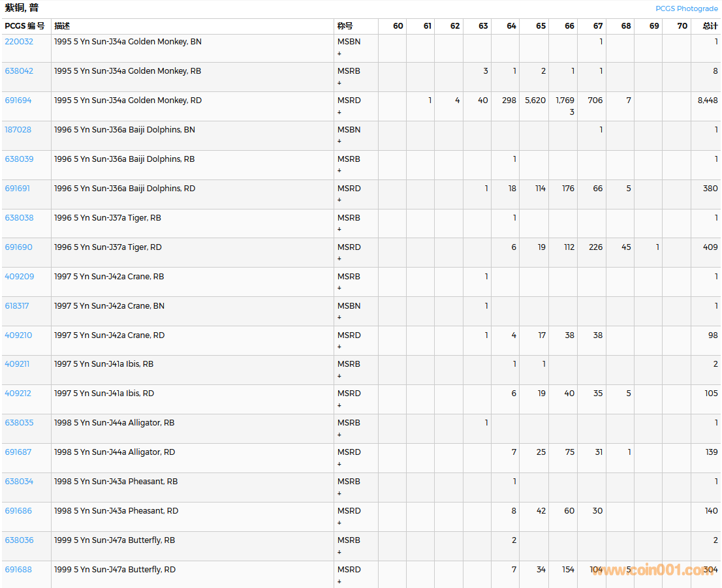Open PCGS number 220032 link

point(19,42)
